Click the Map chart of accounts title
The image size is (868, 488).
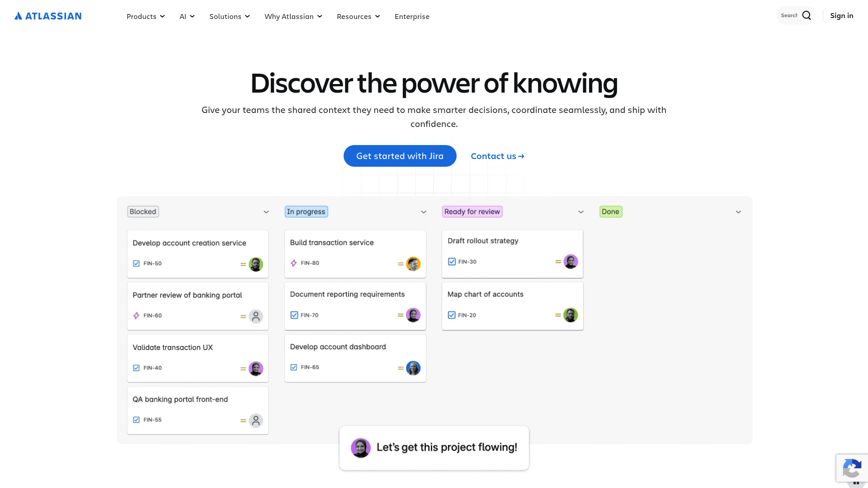click(485, 294)
